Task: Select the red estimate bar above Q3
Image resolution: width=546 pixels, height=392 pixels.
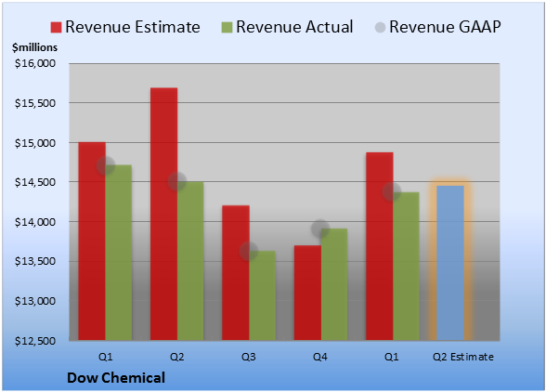Action: click(x=236, y=273)
